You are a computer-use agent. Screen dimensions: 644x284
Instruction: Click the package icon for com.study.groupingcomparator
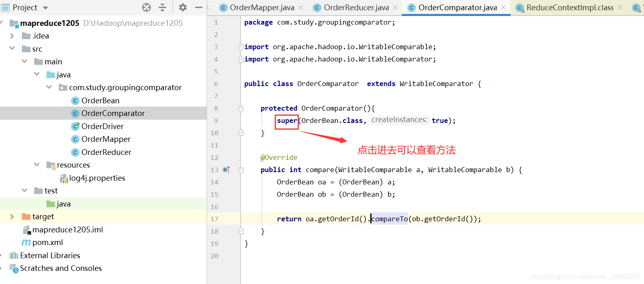(63, 87)
